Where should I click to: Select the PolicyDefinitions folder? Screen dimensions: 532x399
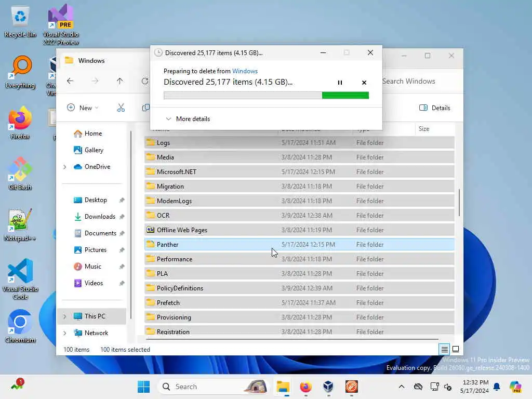point(299,288)
